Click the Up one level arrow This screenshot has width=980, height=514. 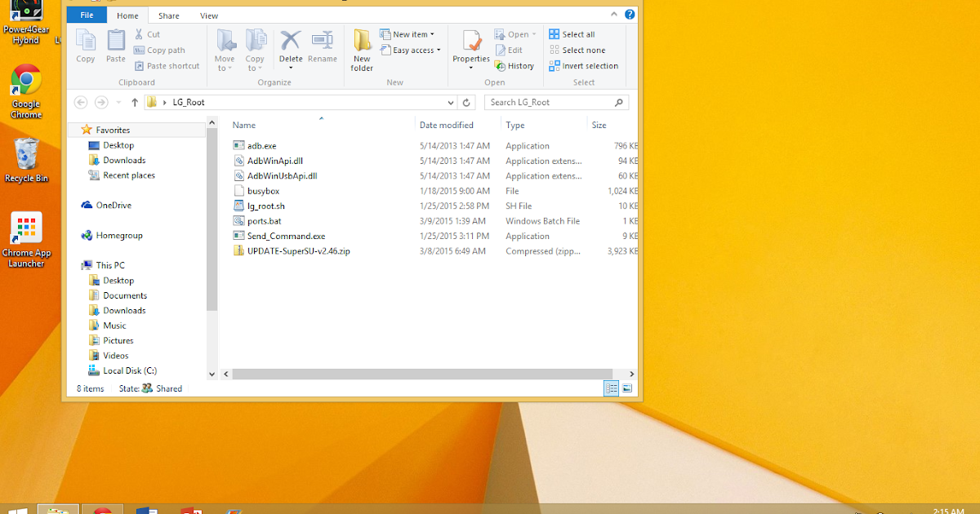coord(135,102)
